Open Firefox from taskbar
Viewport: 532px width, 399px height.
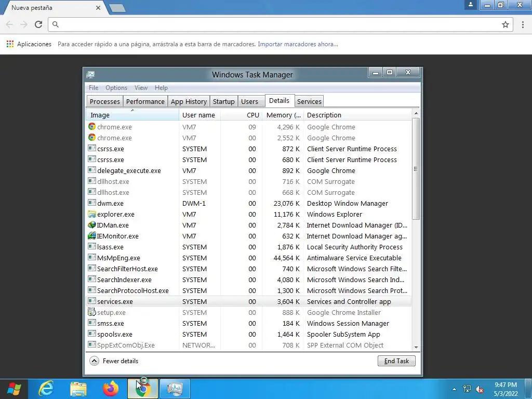point(111,389)
